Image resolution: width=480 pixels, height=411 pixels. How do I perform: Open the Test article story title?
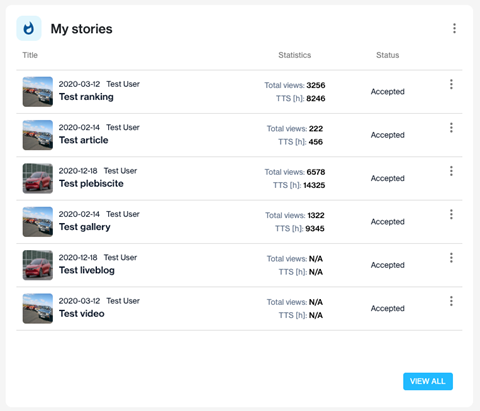(84, 140)
